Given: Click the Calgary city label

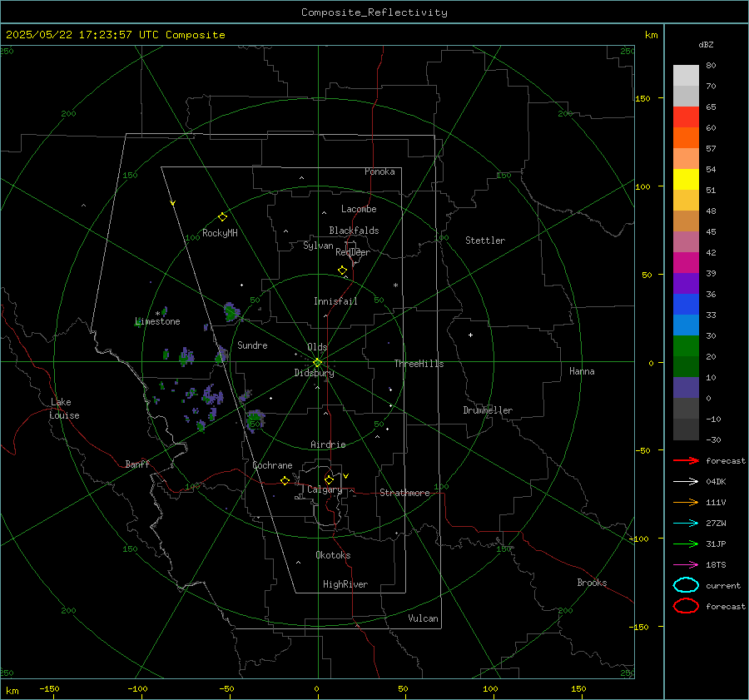Looking at the screenshot, I should tap(325, 489).
